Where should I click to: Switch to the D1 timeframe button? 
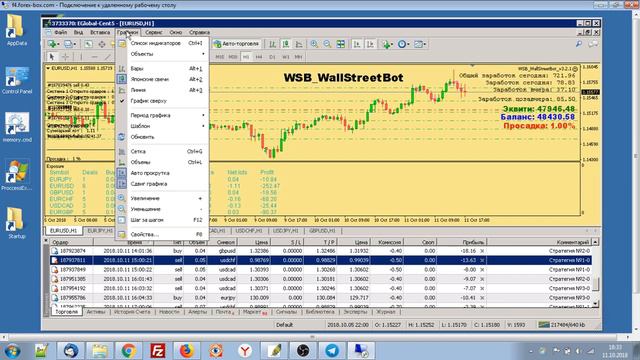[x=272, y=57]
